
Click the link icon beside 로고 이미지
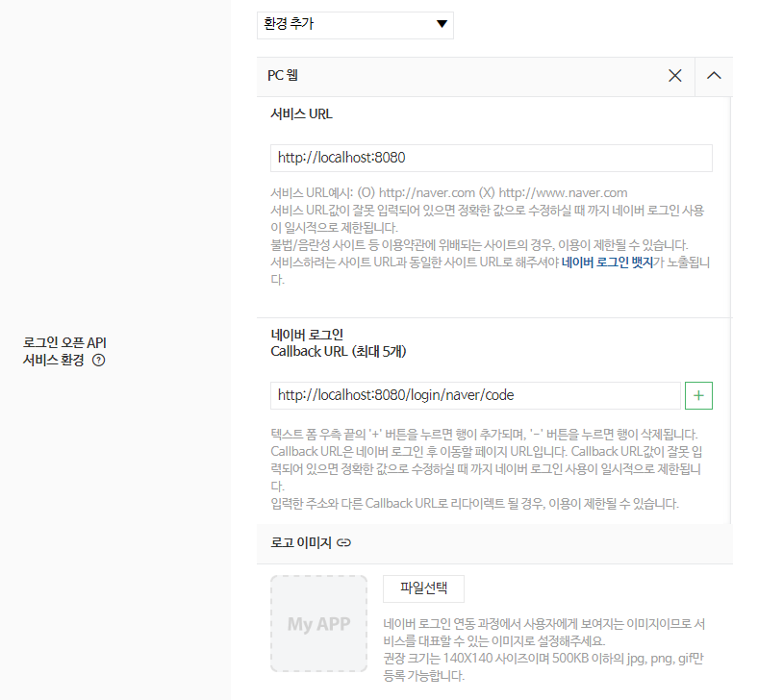point(343,542)
